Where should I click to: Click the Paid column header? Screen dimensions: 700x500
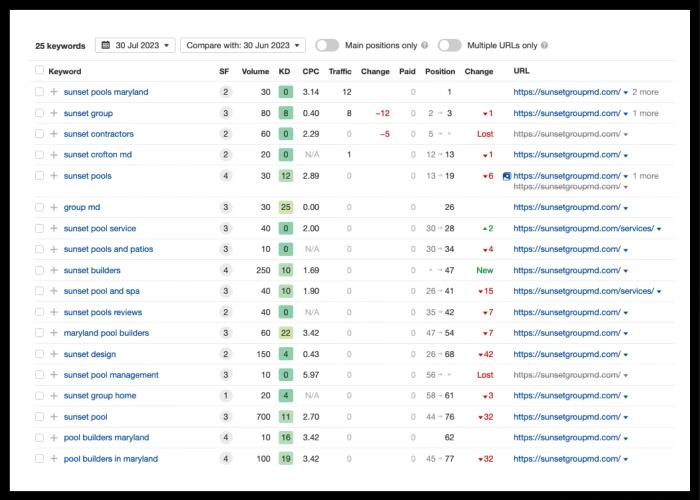[407, 71]
